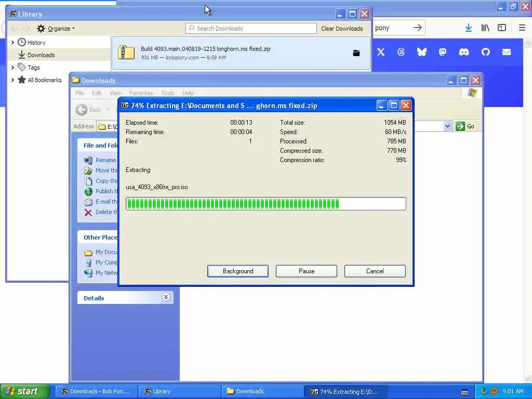532x399 pixels.
Task: Cancel the extraction
Action: pyautogui.click(x=375, y=271)
